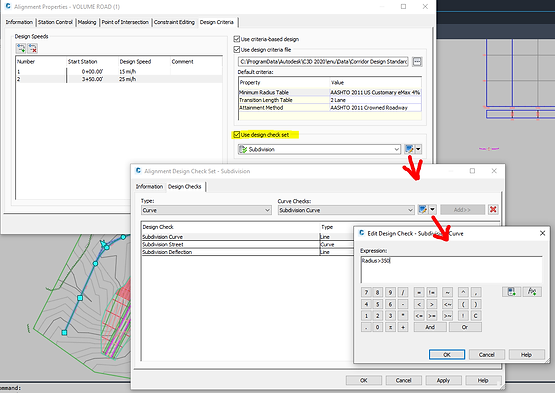Edit the Subdivision design check set

click(x=409, y=149)
